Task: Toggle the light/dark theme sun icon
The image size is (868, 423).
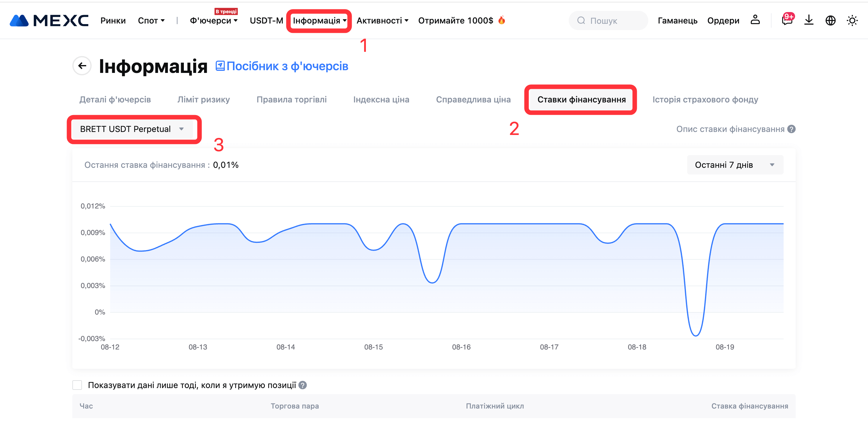Action: [x=852, y=20]
